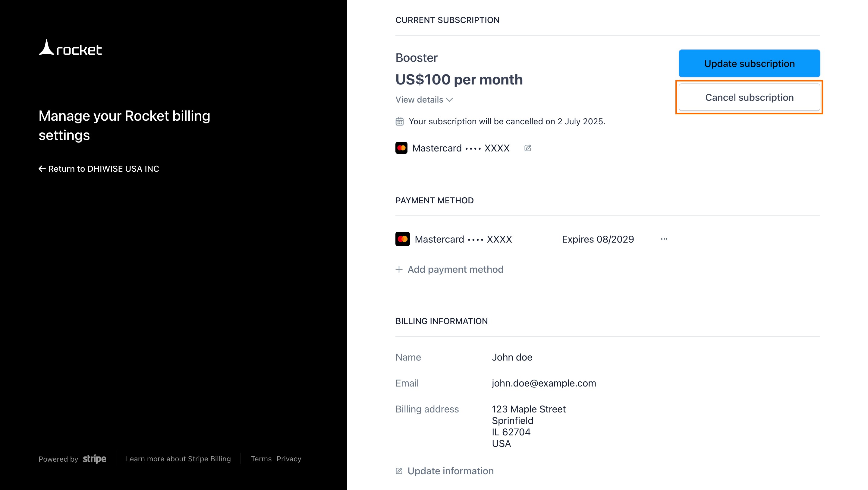Click the Update information link text
Screen dimensions: 868x490
pyautogui.click(x=451, y=471)
